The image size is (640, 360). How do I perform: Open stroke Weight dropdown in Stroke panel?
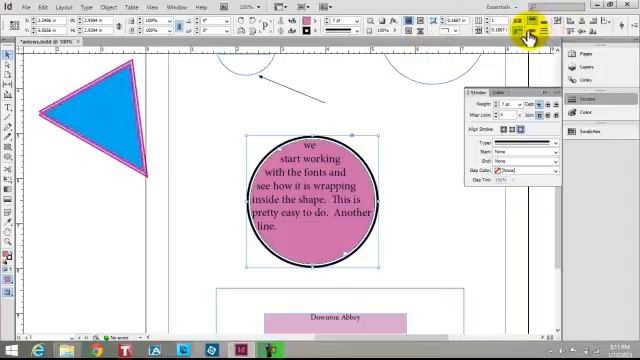519,105
